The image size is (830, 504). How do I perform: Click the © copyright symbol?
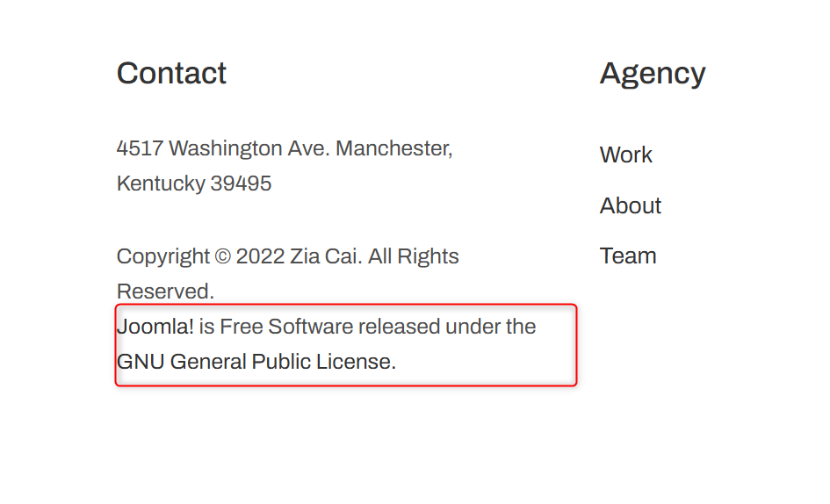pyautogui.click(x=222, y=257)
